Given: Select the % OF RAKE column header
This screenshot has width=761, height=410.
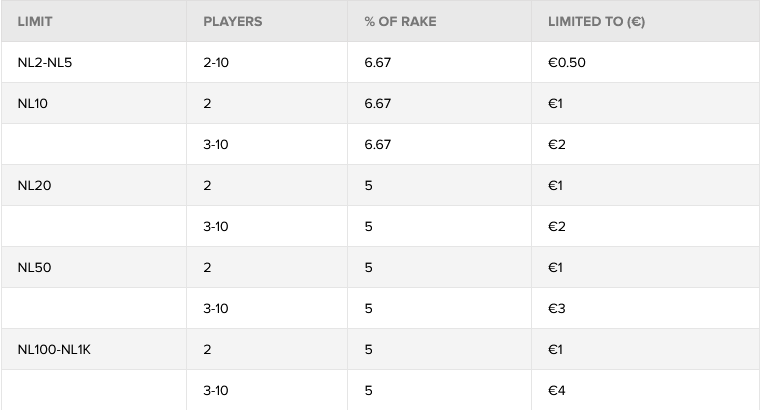Looking at the screenshot, I should click(x=400, y=21).
